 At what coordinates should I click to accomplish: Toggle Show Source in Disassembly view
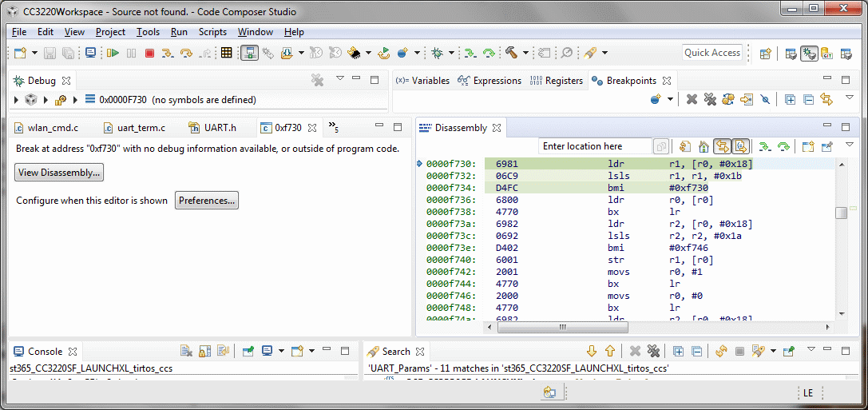[741, 146]
